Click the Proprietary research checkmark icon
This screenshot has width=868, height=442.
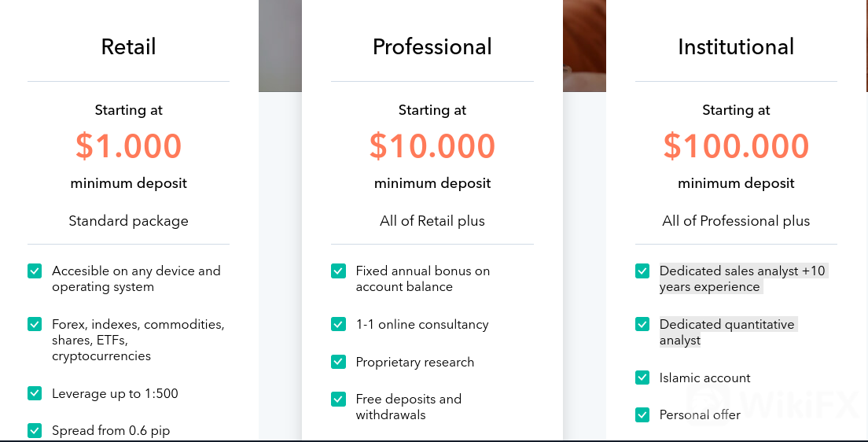338,362
